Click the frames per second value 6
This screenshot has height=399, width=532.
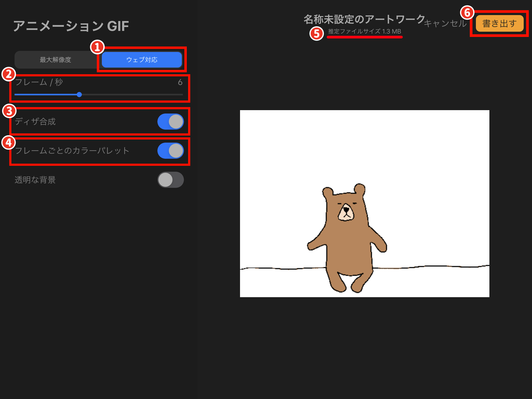click(181, 83)
